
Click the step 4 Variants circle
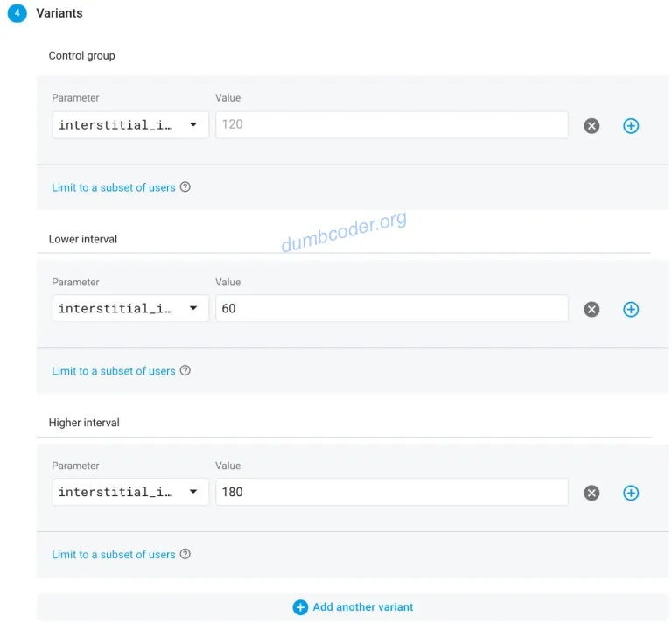17,13
